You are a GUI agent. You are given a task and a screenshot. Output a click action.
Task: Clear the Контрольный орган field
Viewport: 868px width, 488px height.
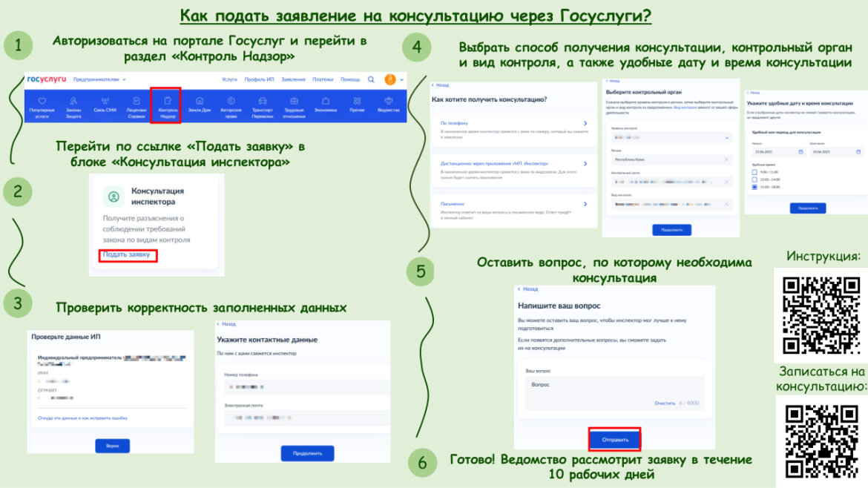[726, 182]
